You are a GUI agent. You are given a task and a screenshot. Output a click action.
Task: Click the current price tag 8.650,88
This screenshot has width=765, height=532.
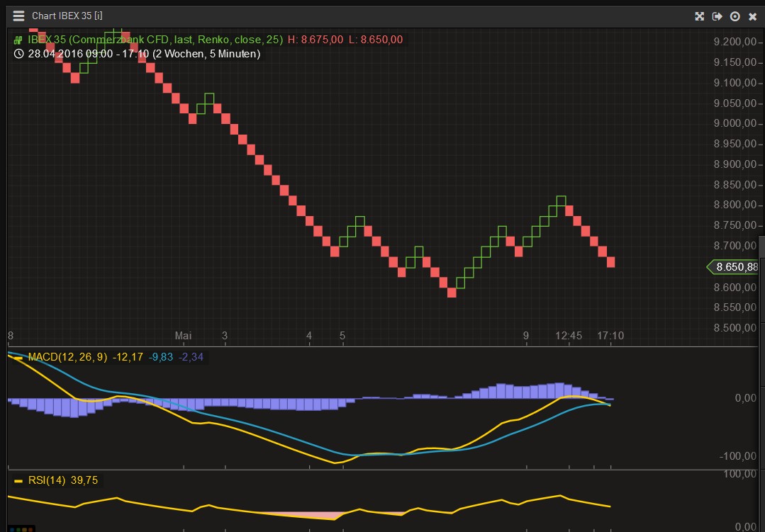pyautogui.click(x=736, y=267)
